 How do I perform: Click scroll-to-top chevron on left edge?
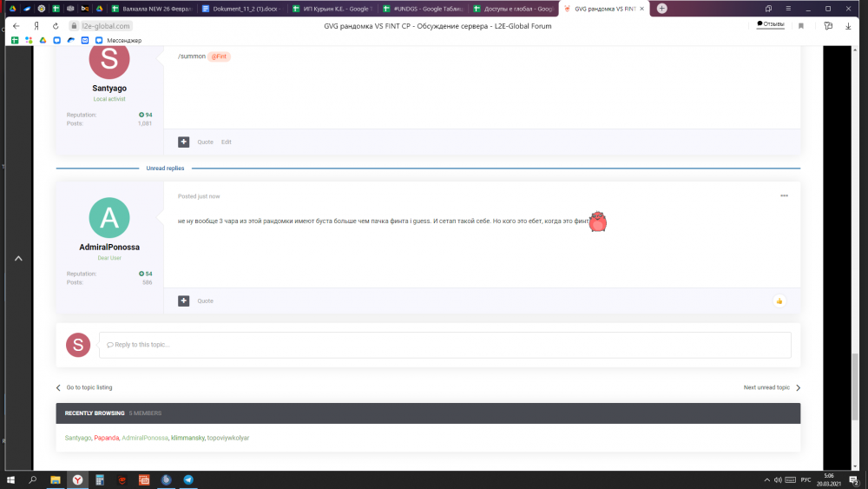pos(18,258)
